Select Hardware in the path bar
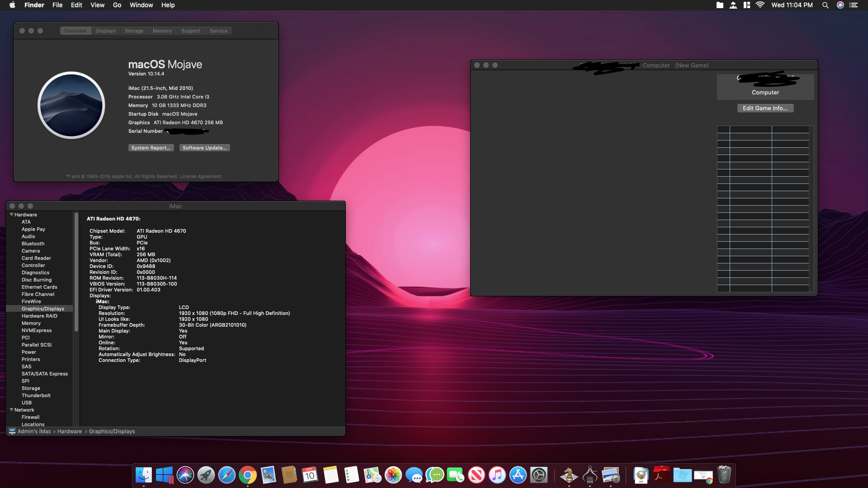This screenshot has height=488, width=868. (x=70, y=432)
